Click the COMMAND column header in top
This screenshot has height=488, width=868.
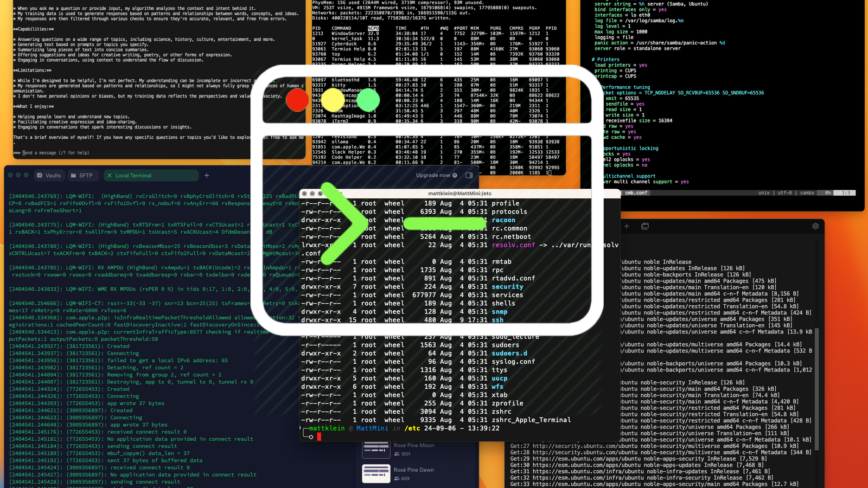coord(341,28)
